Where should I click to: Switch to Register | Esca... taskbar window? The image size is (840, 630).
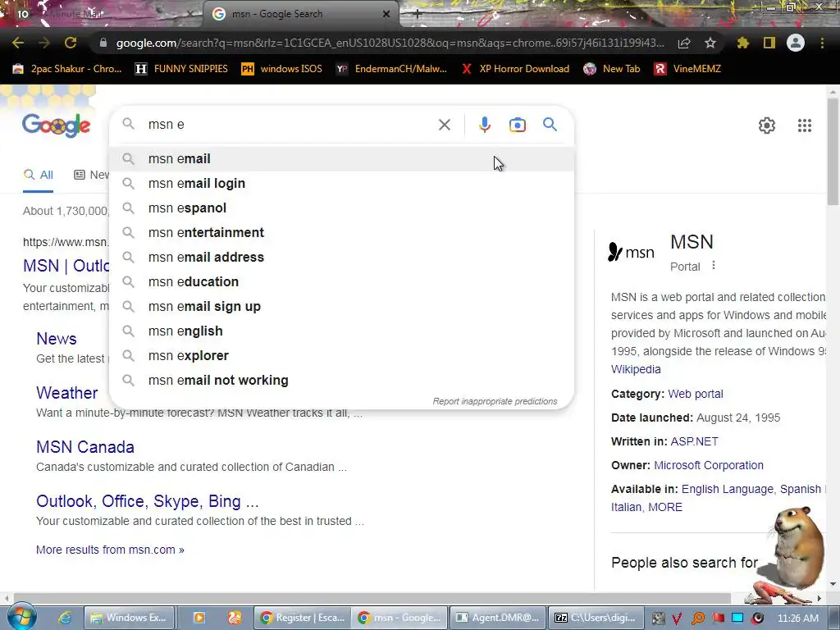point(302,618)
